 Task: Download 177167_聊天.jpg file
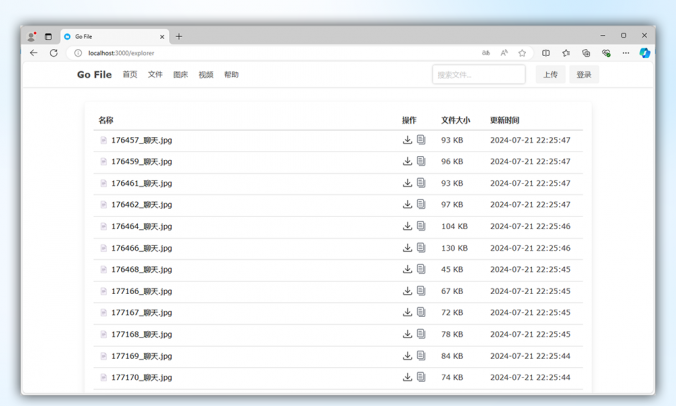point(407,312)
